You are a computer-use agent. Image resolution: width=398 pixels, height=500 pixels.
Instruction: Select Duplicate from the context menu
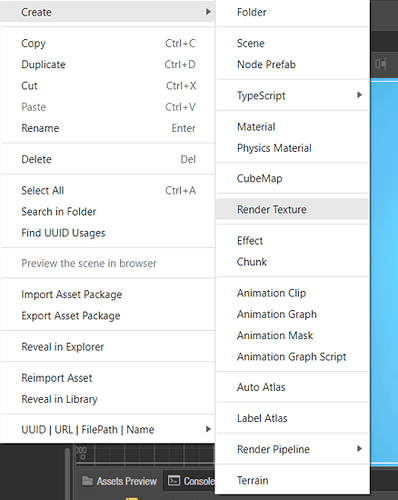(107, 64)
